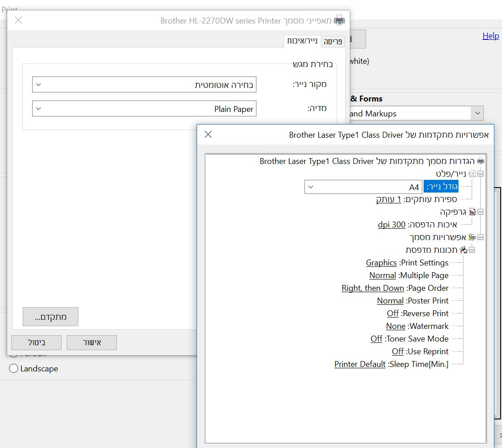Image resolution: width=502 pixels, height=448 pixels.
Task: Select the אפשרויות מסמך tree item label
Action: [438, 237]
